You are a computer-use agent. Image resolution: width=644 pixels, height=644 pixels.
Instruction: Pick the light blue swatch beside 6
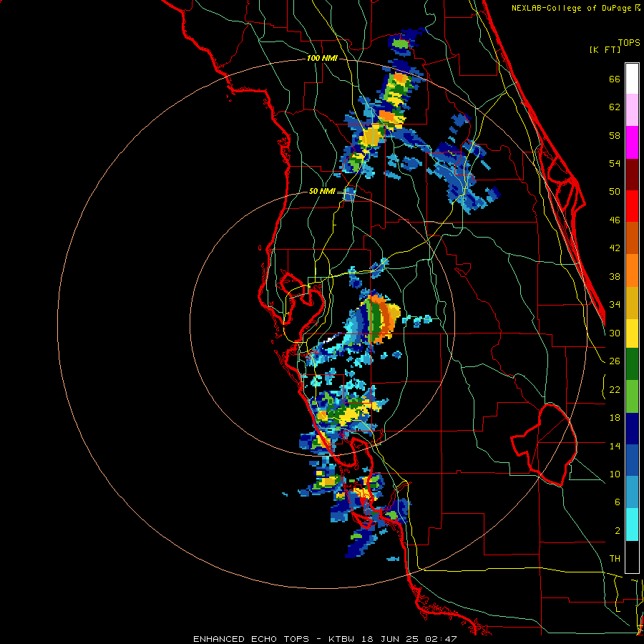click(x=632, y=492)
